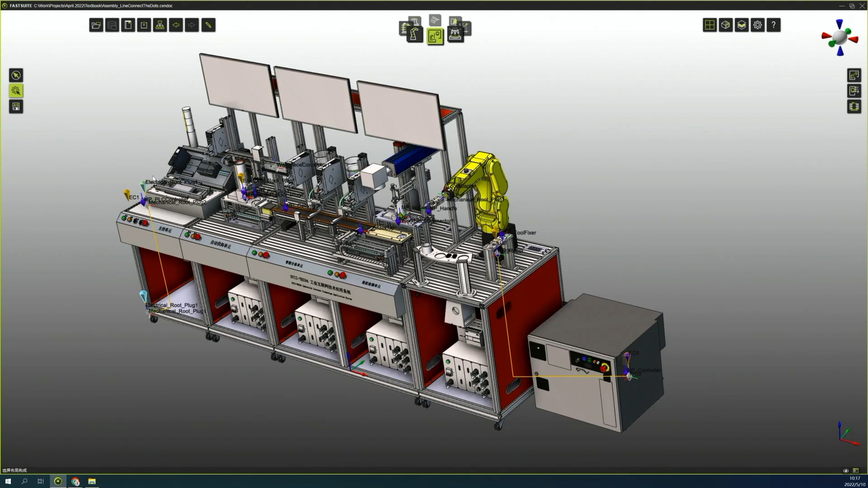The image size is (868, 488).
Task: Open Chrome from the Windows taskbar
Action: pos(75,481)
